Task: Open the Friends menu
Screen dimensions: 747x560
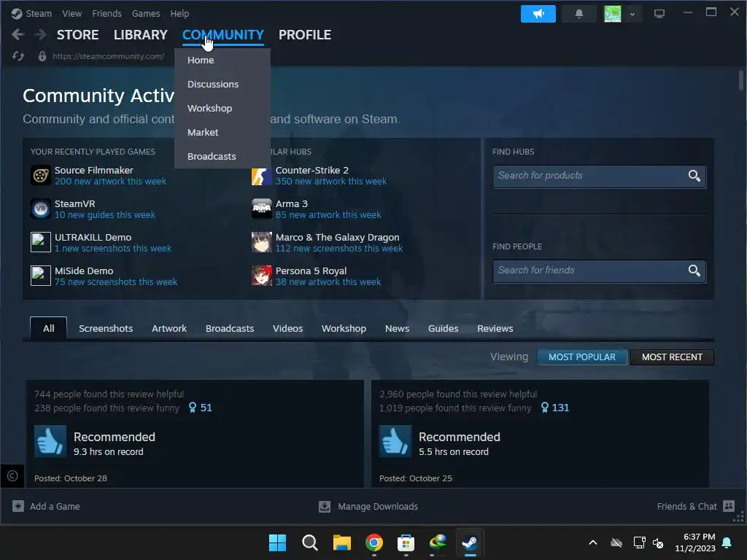Action: [x=107, y=13]
